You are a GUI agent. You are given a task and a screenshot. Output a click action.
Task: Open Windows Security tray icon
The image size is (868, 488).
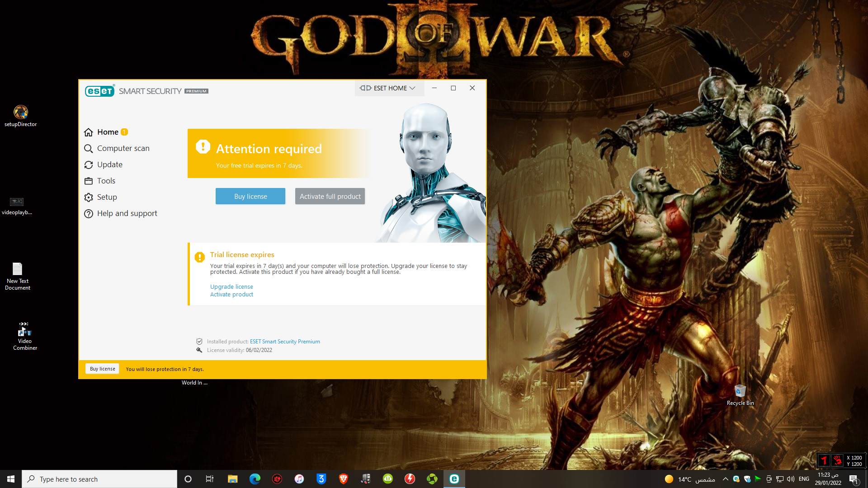pos(747,479)
